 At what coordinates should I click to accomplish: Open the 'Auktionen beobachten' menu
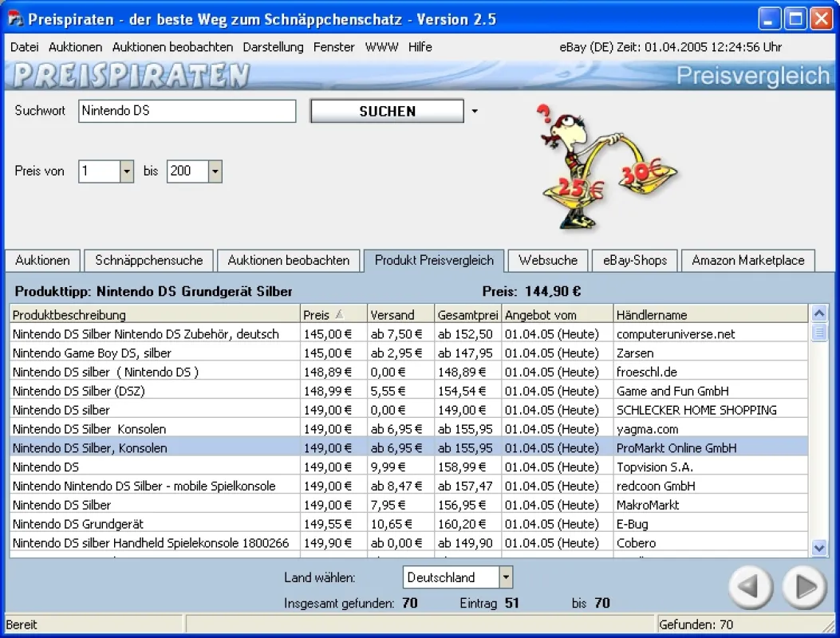click(x=172, y=47)
